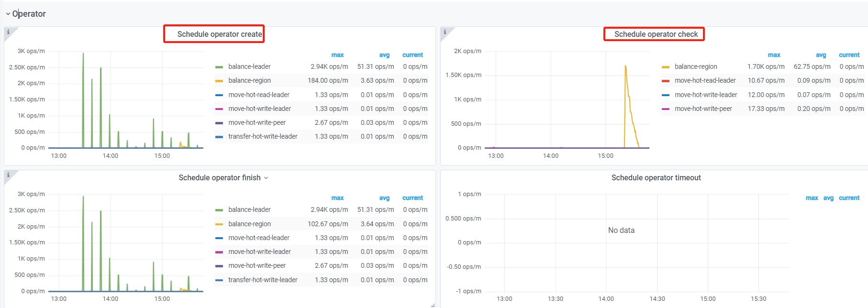Click red move-hot-read-leader color icon in check panel
Screen dimensions: 868x308
click(665, 81)
